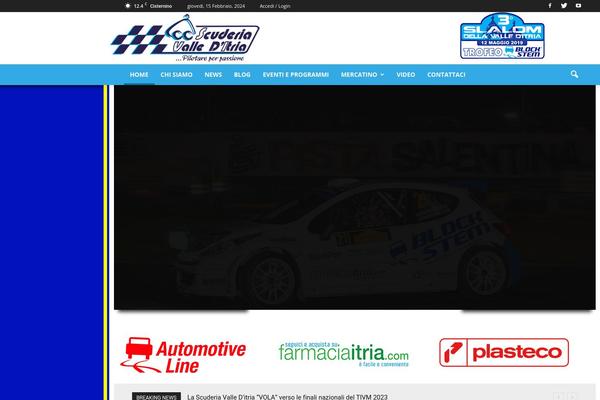The height and width of the screenshot is (400, 600).
Task: Click the weather icon beside 12.4 Cisternino
Action: point(128,6)
